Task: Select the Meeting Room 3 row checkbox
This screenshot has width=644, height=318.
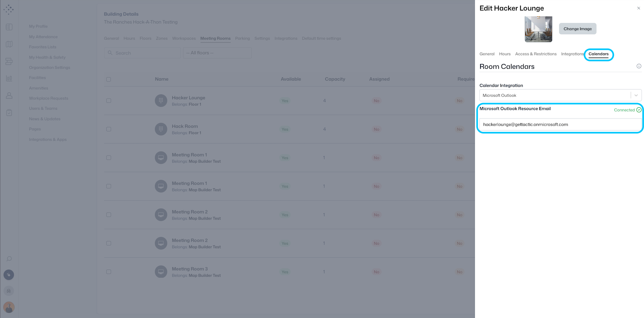Action: coord(109,272)
